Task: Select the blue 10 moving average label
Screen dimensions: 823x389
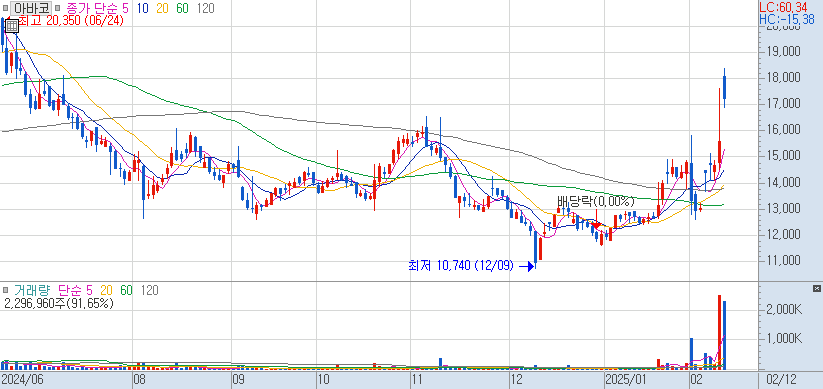Action: tap(142, 8)
